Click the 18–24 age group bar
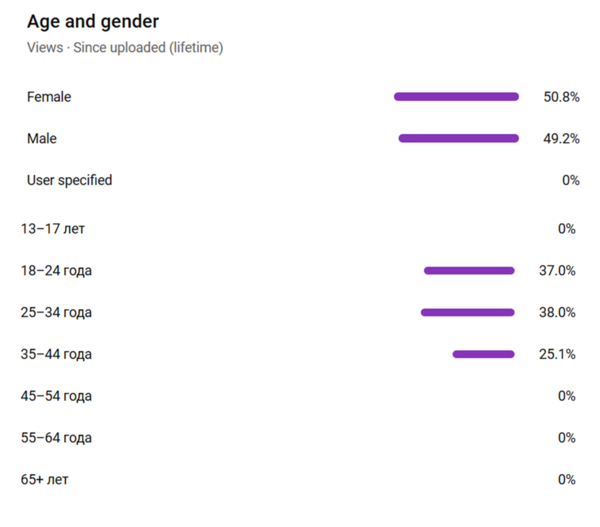Screen dimensions: 600x527 pos(468,270)
